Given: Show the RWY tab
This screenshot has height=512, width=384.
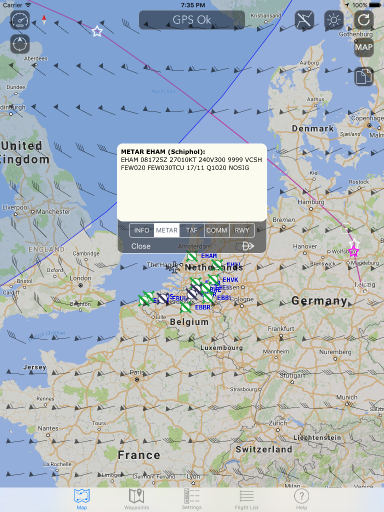Looking at the screenshot, I should click(242, 230).
